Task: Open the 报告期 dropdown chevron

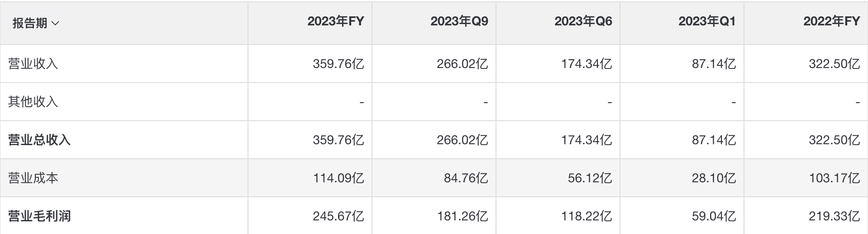Action: pos(55,23)
